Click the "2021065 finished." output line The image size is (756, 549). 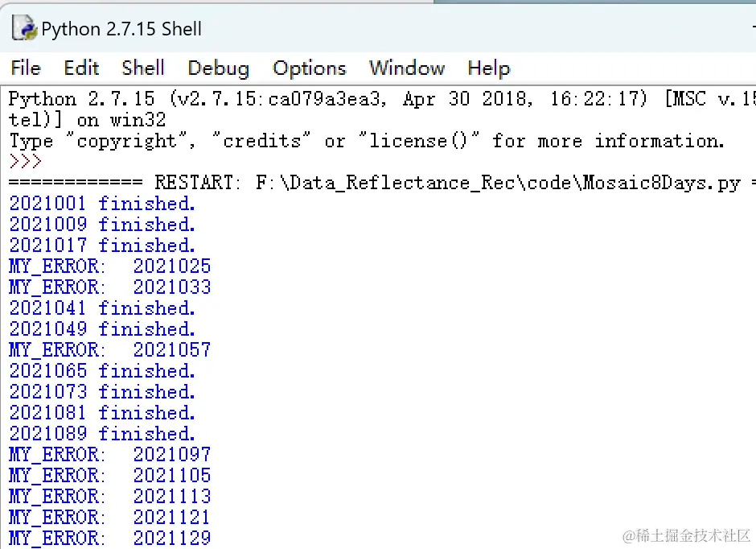102,371
